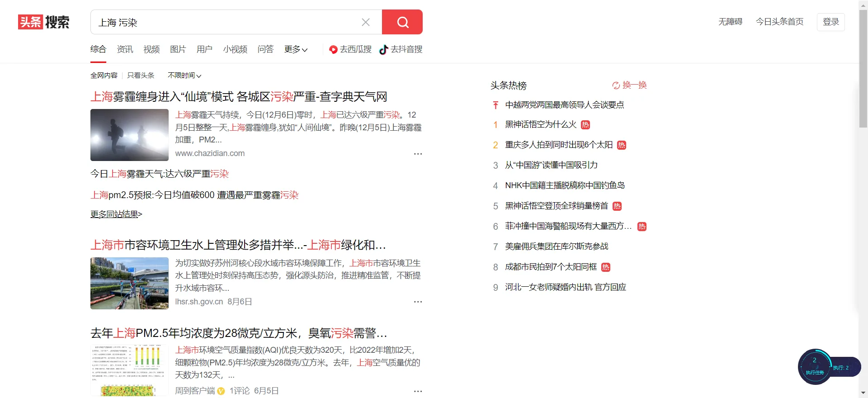Image resolution: width=868 pixels, height=398 pixels.
Task: Click 周到客户端 source name
Action: [x=195, y=391]
